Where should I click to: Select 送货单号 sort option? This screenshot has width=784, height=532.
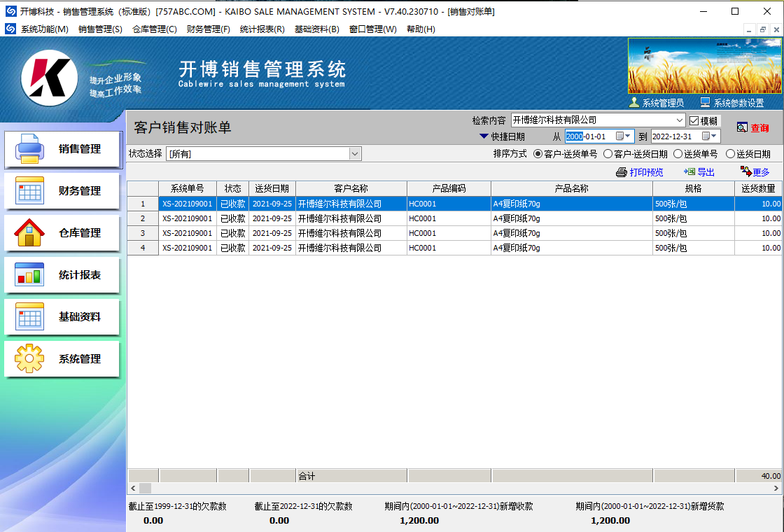[678, 154]
